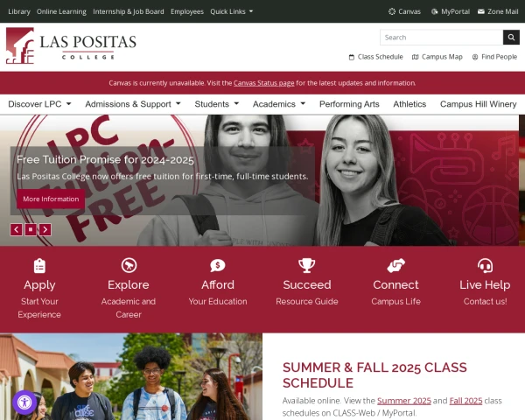Screen dimensions: 525x420
Task: Select Performing Arts in the navigation bar
Action: click(349, 104)
